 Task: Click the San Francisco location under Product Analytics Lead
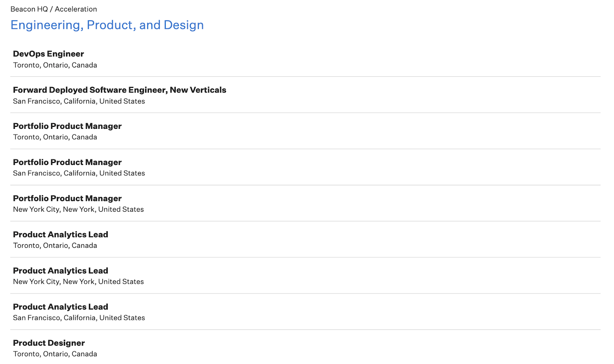79,318
